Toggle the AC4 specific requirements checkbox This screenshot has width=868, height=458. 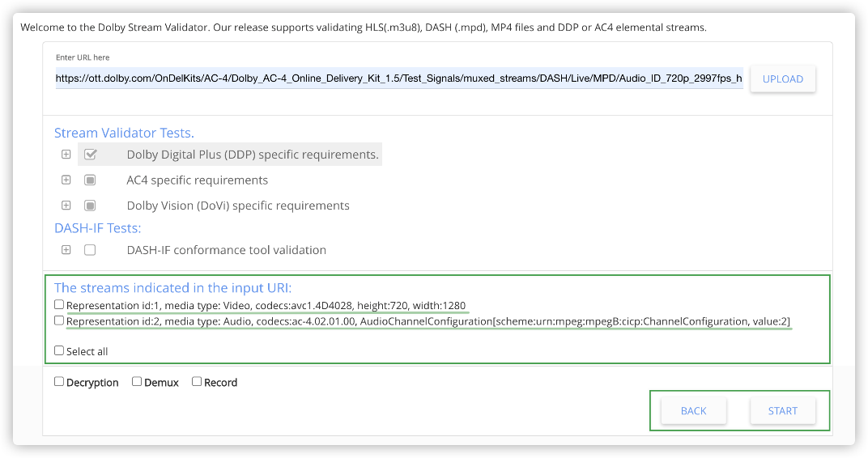pos(90,180)
